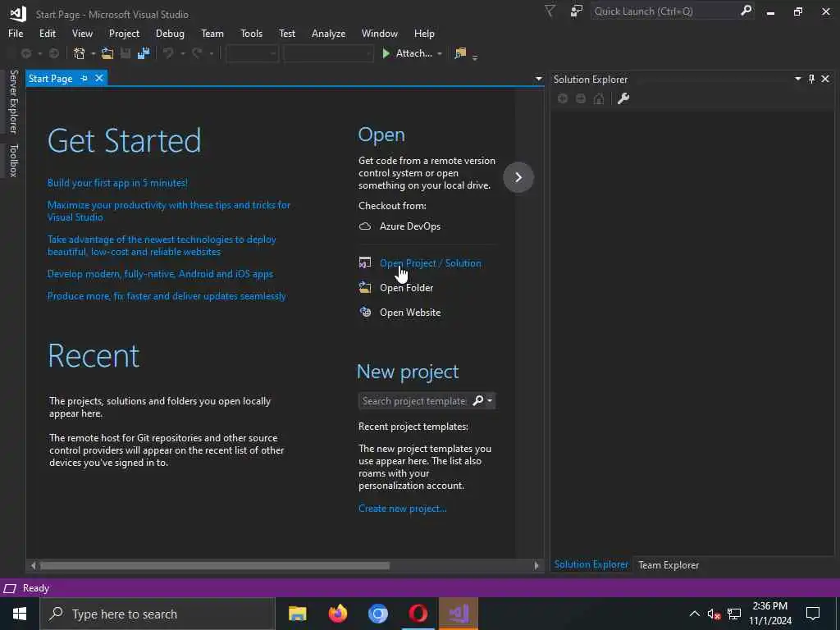
Task: Click the Visual Studio logo icon
Action: click(18, 13)
